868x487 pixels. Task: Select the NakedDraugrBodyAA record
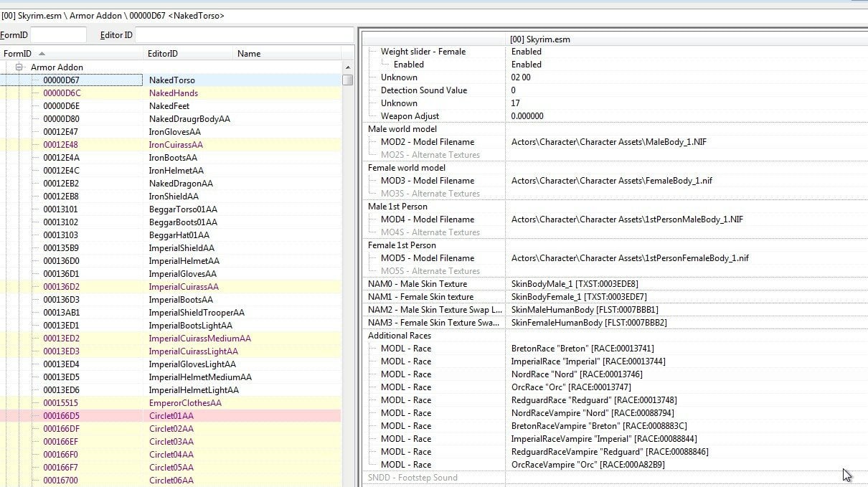[171, 119]
